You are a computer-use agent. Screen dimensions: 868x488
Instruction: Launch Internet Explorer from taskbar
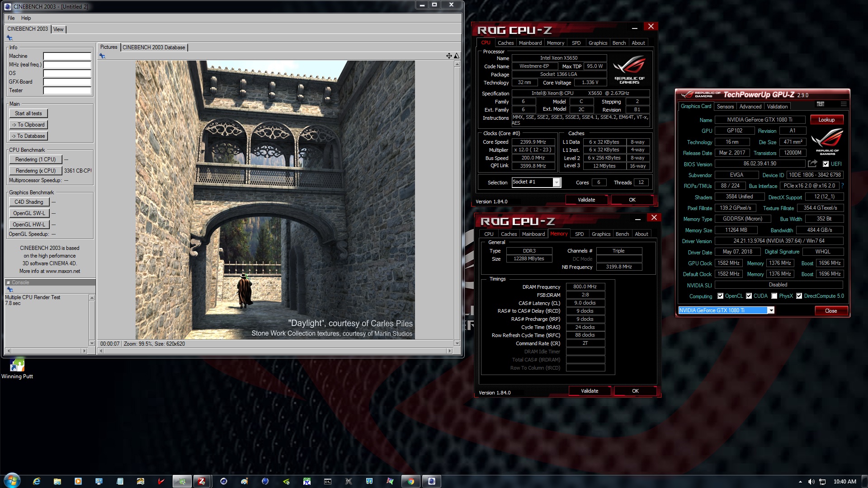pyautogui.click(x=37, y=481)
